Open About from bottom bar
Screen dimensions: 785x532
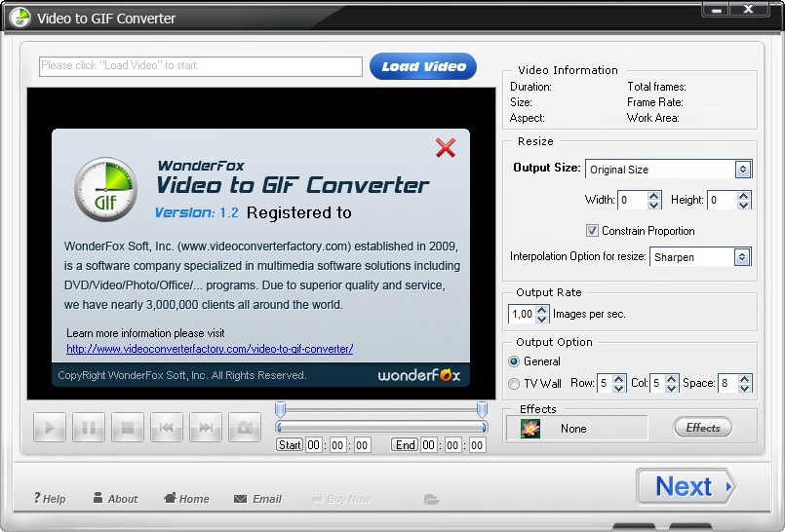point(115,499)
